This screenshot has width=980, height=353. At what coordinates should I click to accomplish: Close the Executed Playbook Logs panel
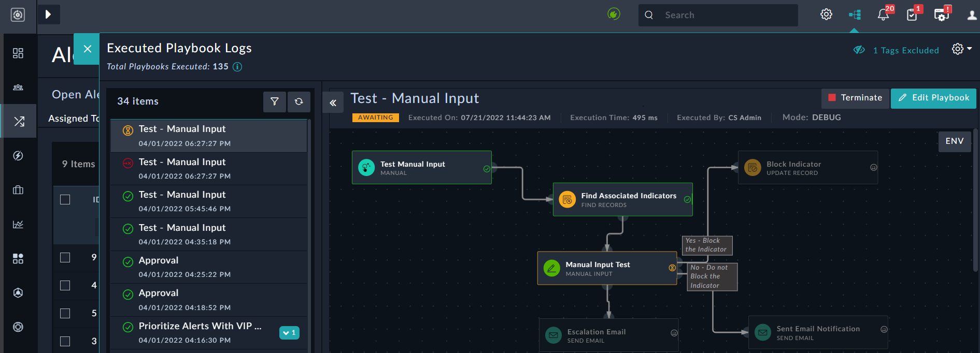[x=87, y=49]
